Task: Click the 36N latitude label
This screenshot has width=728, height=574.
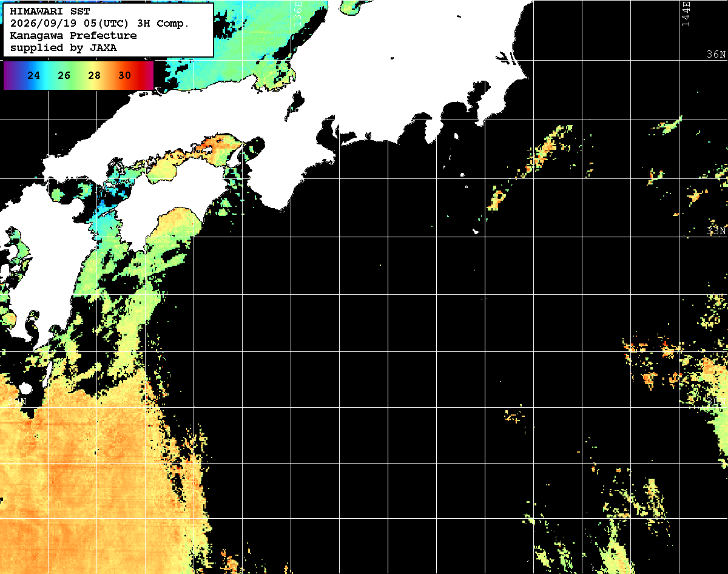Action: click(x=716, y=54)
